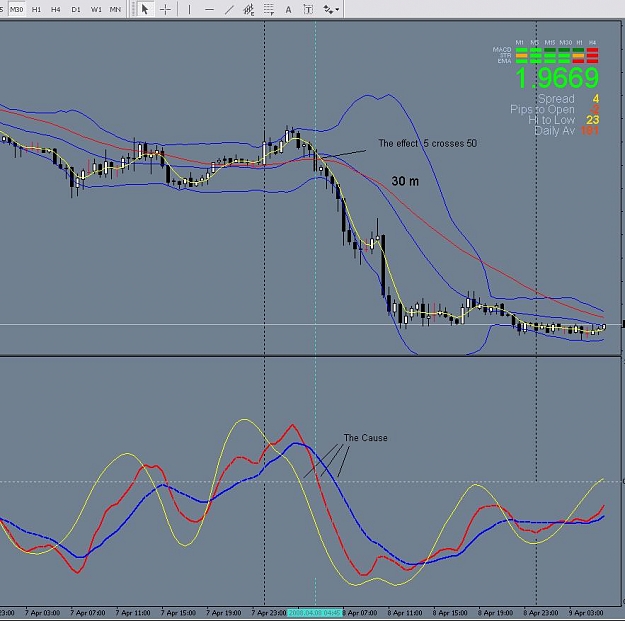
Task: Click the '9 Apr 03:00' time label
Action: click(x=586, y=613)
